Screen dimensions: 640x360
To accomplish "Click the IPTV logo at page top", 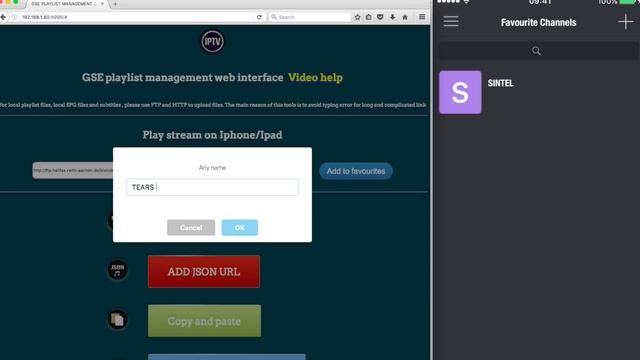I will pyautogui.click(x=212, y=42).
